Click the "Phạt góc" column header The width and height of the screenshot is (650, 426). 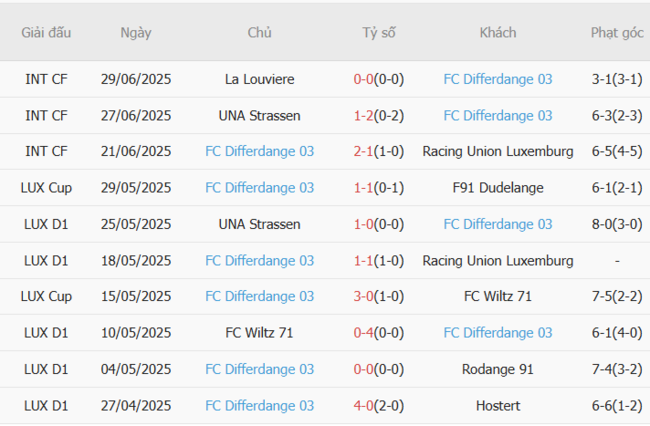click(617, 32)
